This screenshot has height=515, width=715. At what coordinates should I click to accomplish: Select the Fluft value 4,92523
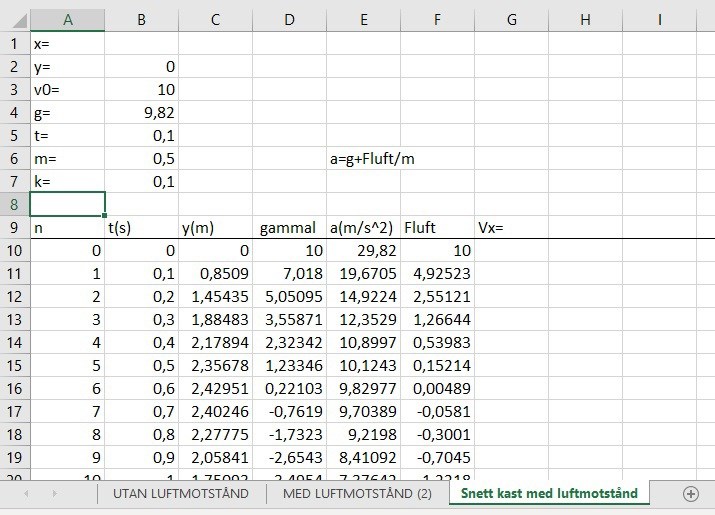[437, 274]
